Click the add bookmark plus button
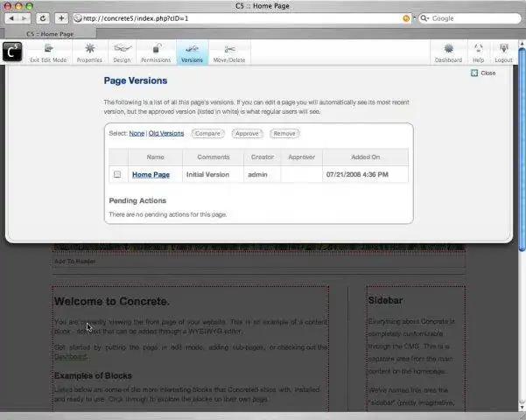This screenshot has height=420, width=526. (x=61, y=18)
